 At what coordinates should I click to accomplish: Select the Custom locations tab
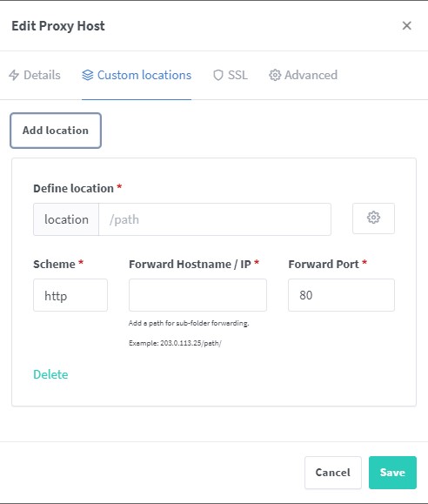pos(137,75)
